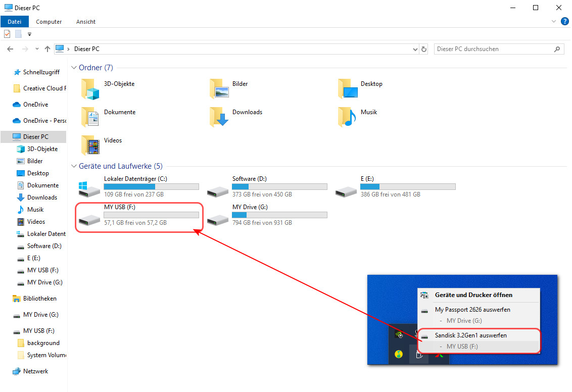Open Netzwerk in the navigation pane
572x392 pixels.
[31, 371]
